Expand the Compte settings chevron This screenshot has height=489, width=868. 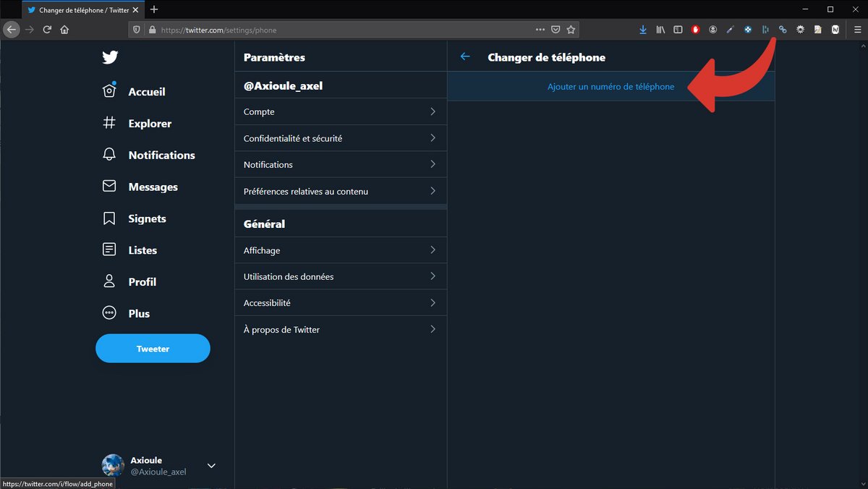433,111
